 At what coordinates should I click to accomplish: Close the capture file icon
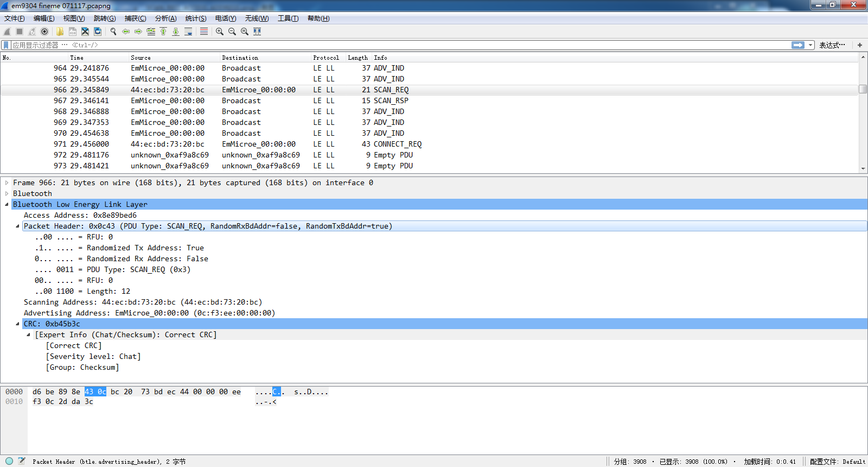[x=85, y=31]
